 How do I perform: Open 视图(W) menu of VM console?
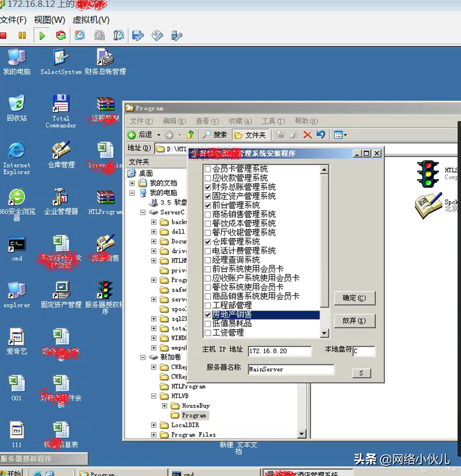(50, 20)
